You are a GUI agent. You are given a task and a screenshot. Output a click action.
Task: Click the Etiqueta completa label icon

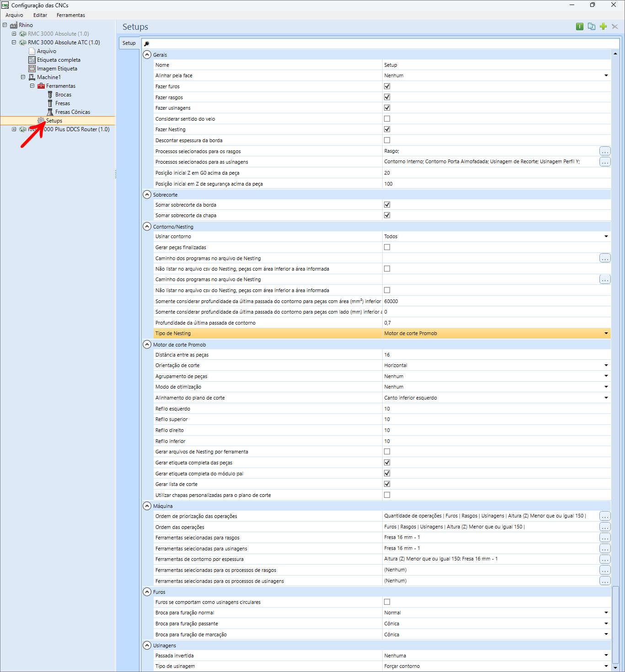32,60
